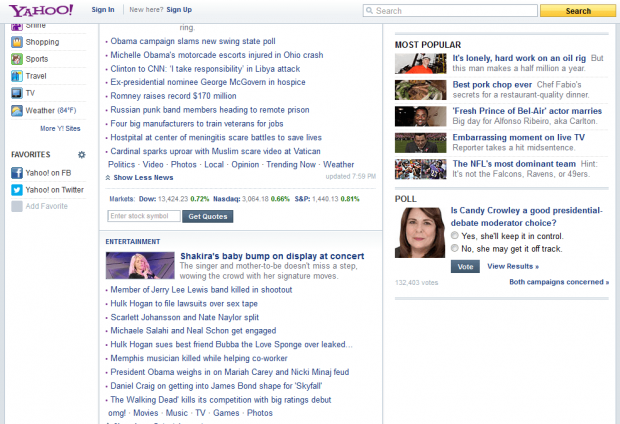The image size is (620, 424).
Task: Open the Politics news tab link
Action: coord(121,165)
